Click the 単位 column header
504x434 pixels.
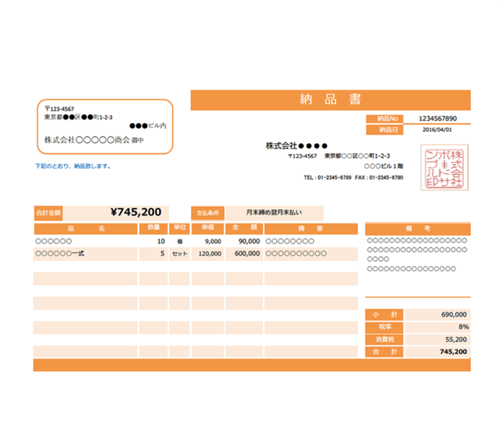[179, 228]
